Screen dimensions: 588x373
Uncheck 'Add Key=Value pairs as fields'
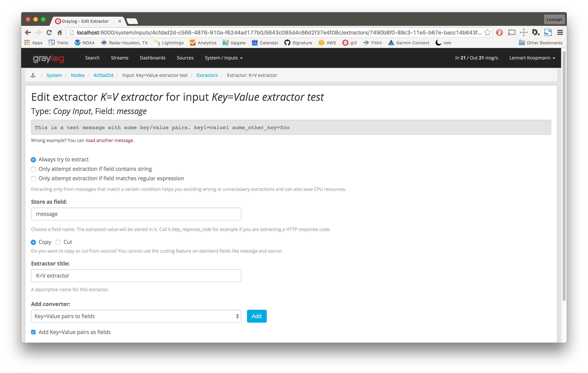click(33, 332)
